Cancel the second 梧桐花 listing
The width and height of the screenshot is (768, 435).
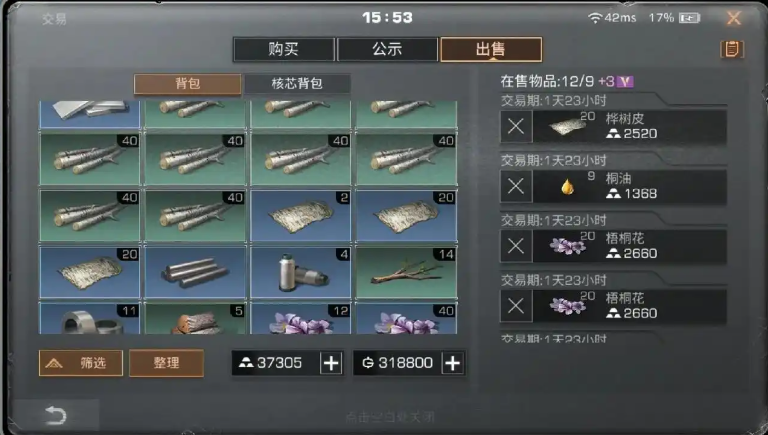pos(516,306)
